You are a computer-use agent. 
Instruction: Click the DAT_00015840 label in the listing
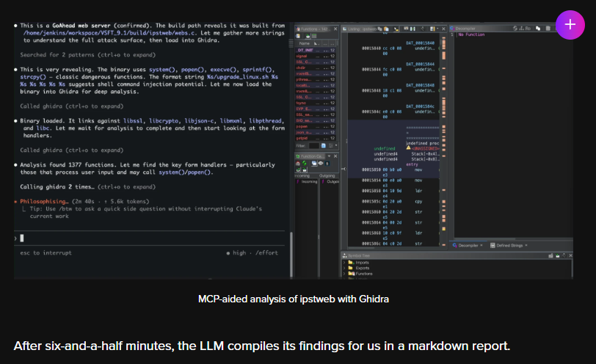tap(420, 43)
